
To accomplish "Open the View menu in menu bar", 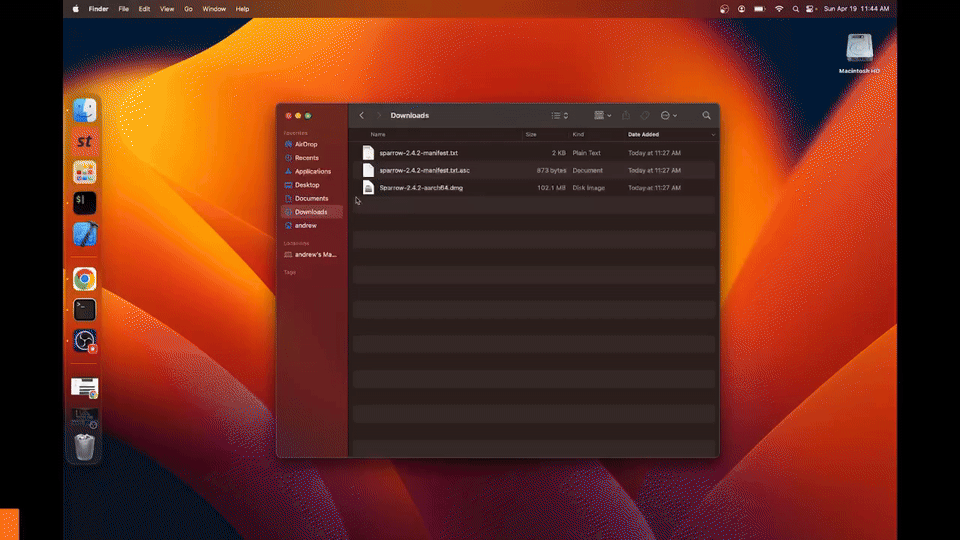I will click(167, 9).
